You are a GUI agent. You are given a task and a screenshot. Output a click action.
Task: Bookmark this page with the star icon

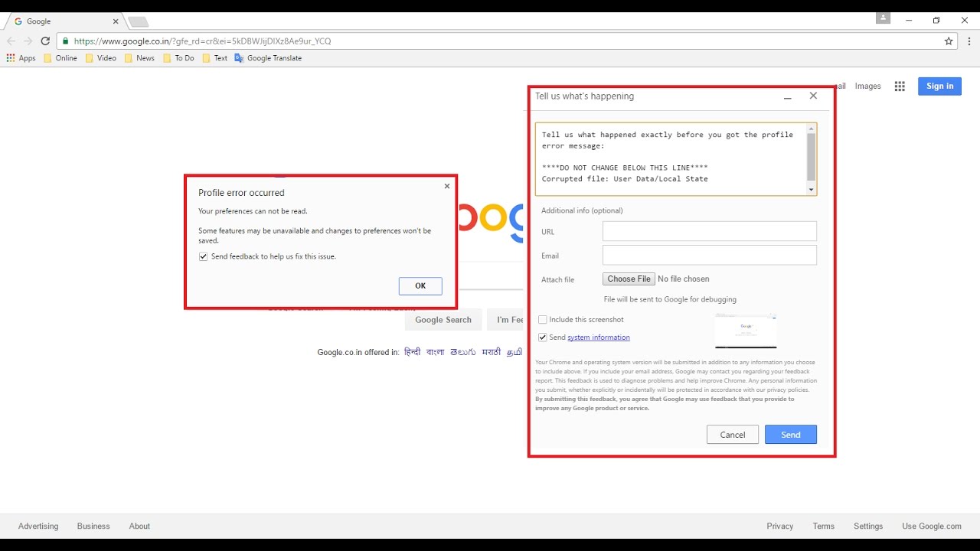coord(949,41)
